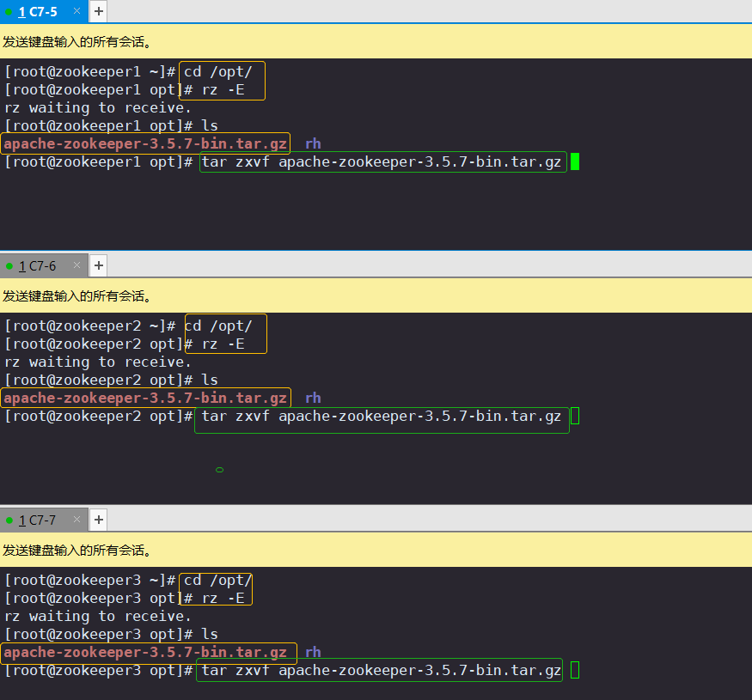Click green status dot on C7-7 tab
This screenshot has width=752, height=700.
coord(9,520)
